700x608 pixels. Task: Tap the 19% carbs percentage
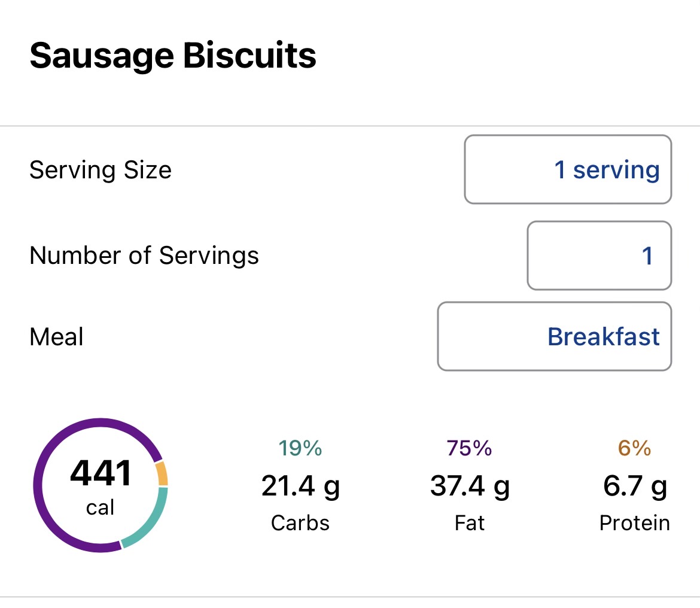[300, 448]
